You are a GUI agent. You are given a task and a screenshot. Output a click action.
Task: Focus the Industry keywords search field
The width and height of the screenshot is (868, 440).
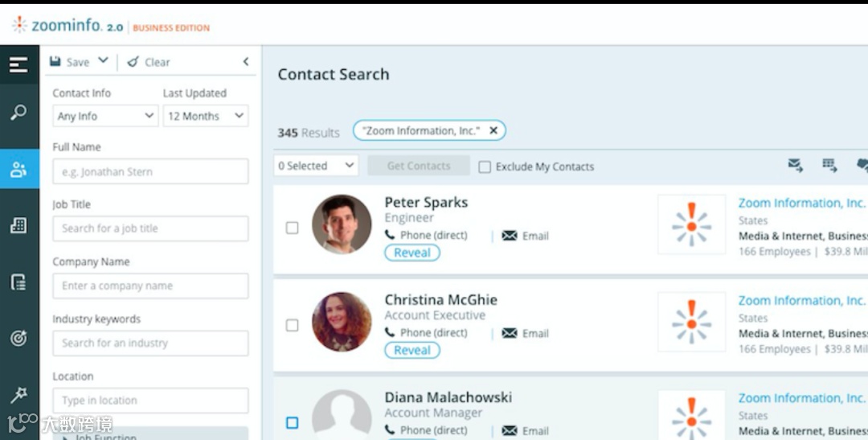150,343
